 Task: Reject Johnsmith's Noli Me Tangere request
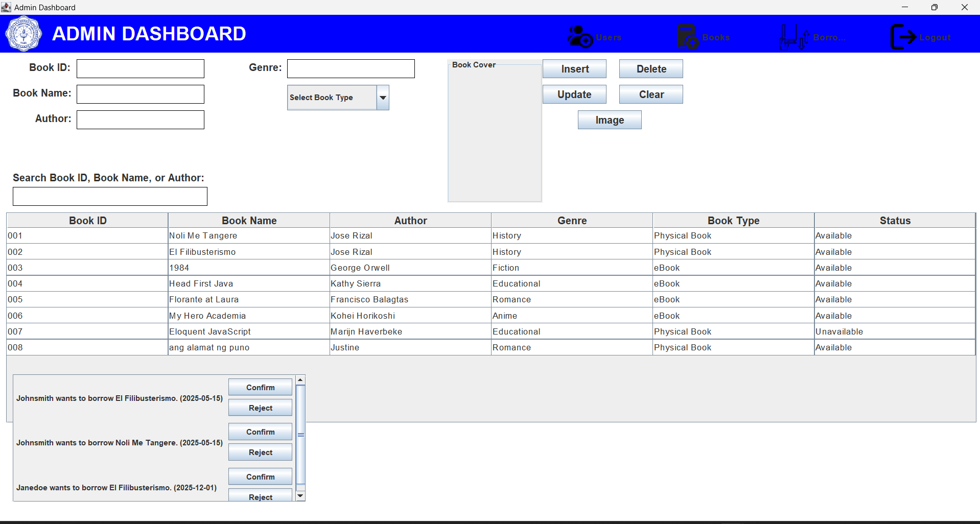[x=260, y=452]
